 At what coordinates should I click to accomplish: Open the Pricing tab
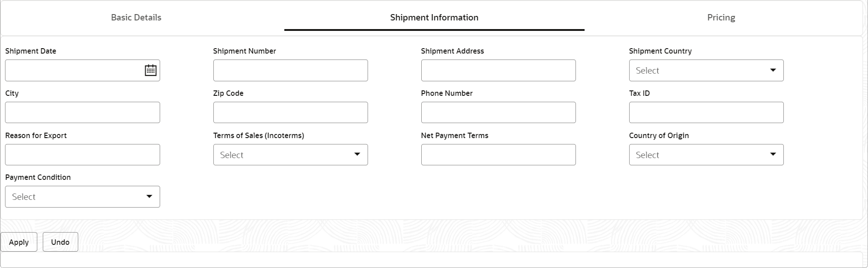coord(721,18)
